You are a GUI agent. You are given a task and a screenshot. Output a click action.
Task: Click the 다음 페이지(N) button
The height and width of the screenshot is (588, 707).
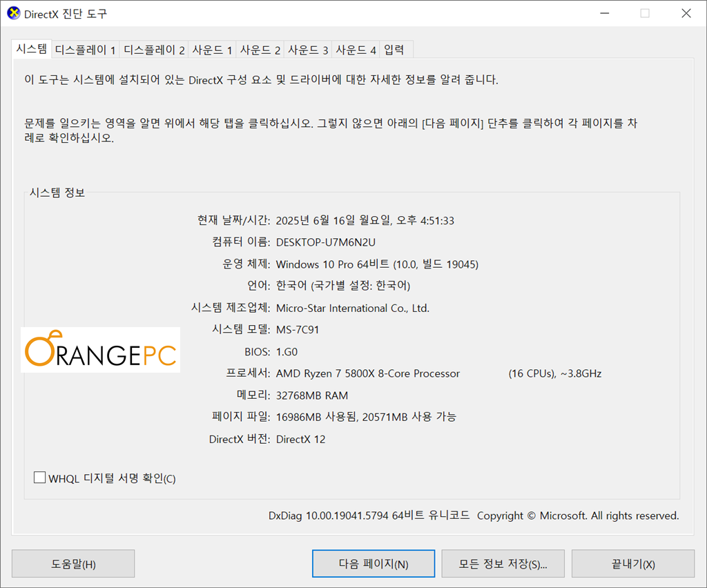coord(374,564)
